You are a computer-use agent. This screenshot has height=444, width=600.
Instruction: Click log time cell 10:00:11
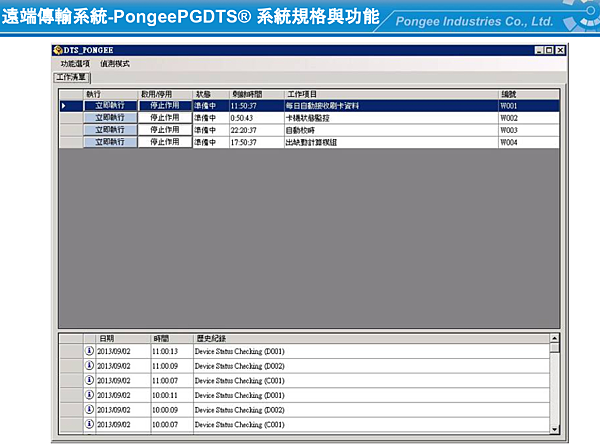pos(172,395)
